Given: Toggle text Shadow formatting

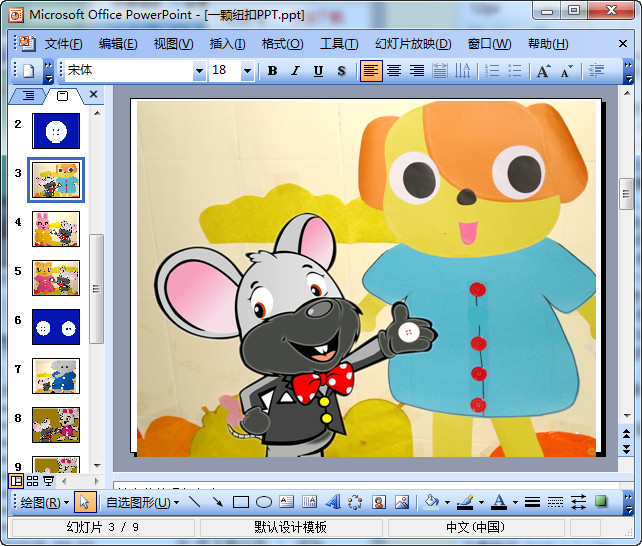Looking at the screenshot, I should 341,71.
